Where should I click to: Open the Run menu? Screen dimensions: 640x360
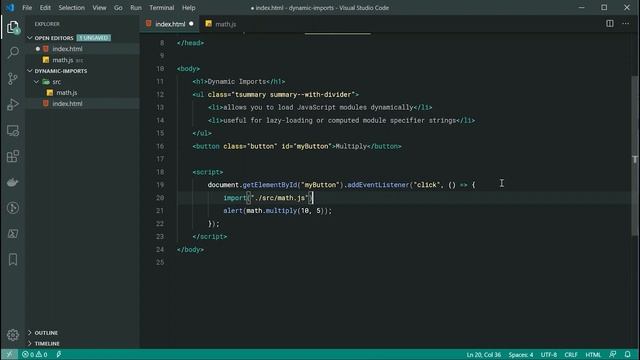[136, 8]
